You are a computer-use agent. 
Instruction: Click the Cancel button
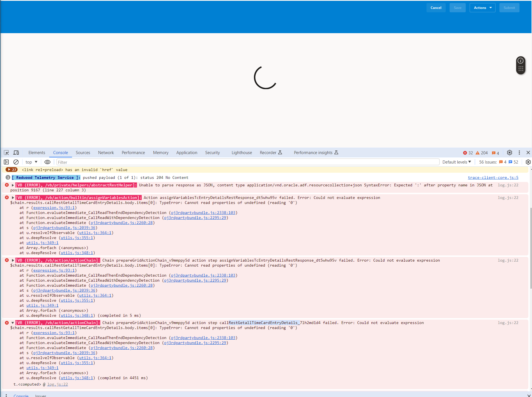click(436, 8)
